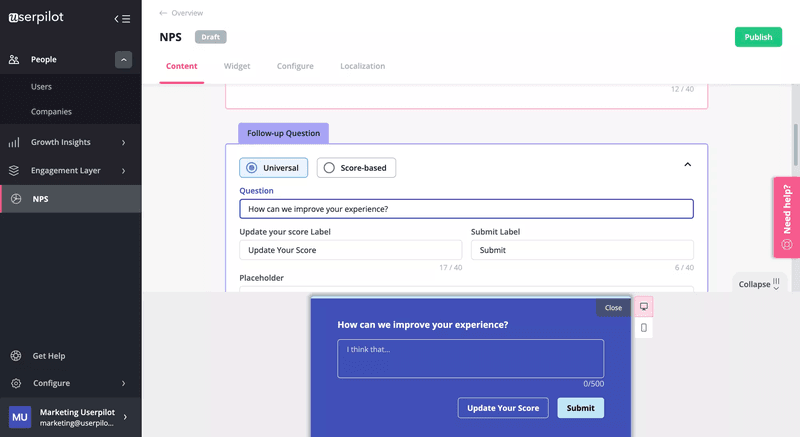Image resolution: width=800 pixels, height=437 pixels.
Task: Switch preview to desktop view icon
Action: pyautogui.click(x=644, y=306)
